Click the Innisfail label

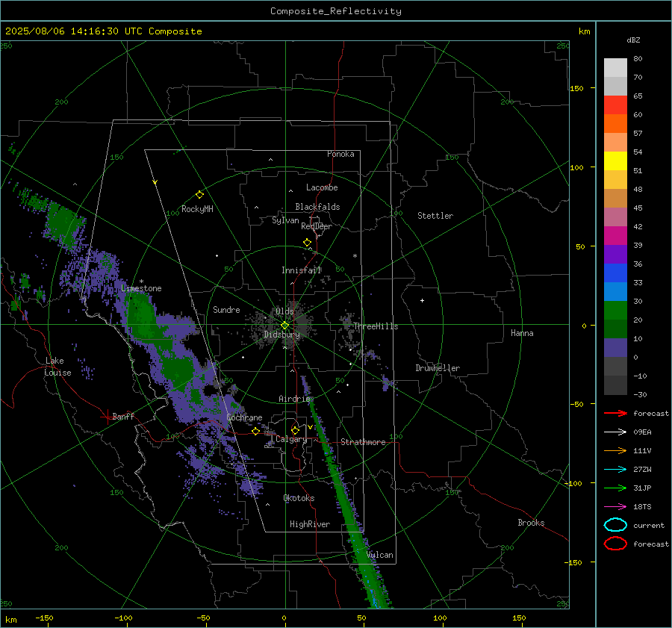click(302, 270)
